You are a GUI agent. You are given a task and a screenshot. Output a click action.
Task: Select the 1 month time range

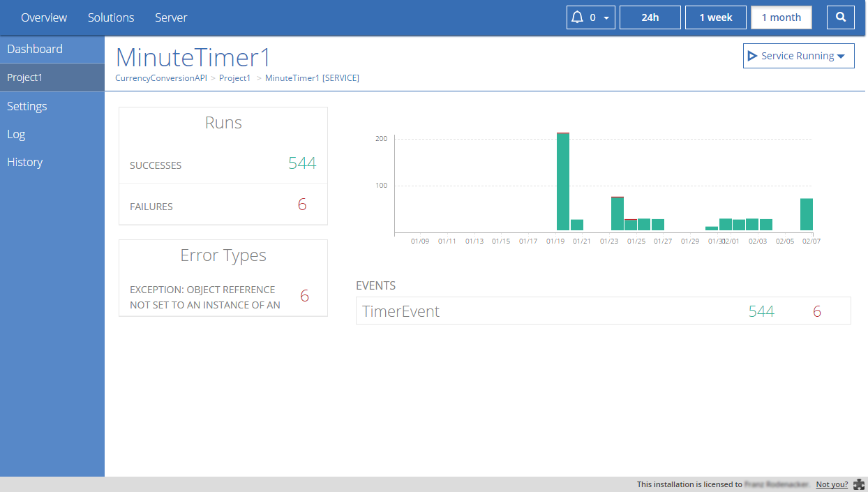(x=781, y=17)
